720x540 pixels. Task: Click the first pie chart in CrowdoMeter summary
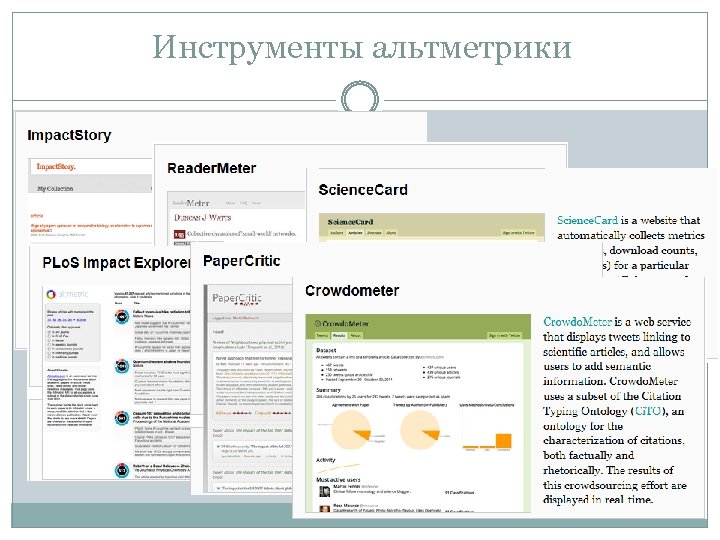tap(351, 430)
